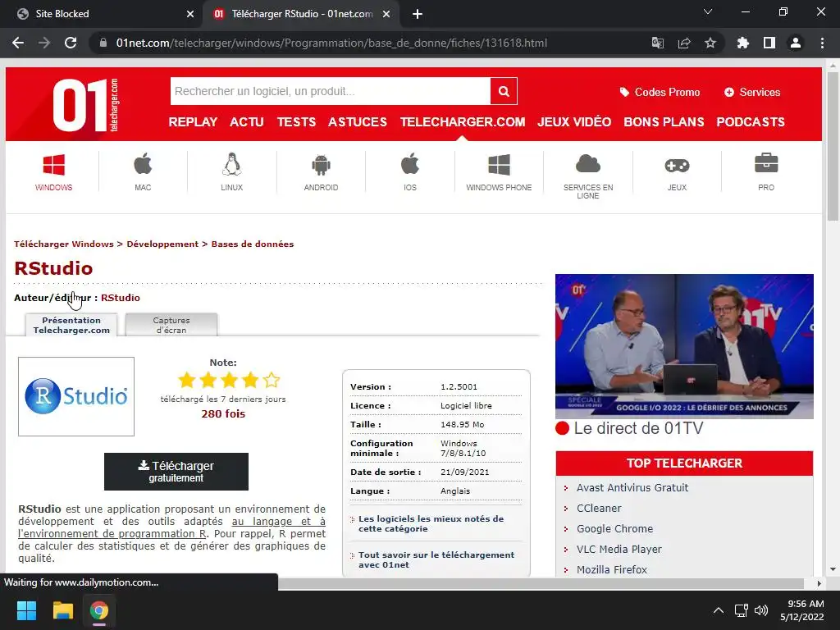
Task: Click the red search magnifier button
Action: (x=504, y=91)
